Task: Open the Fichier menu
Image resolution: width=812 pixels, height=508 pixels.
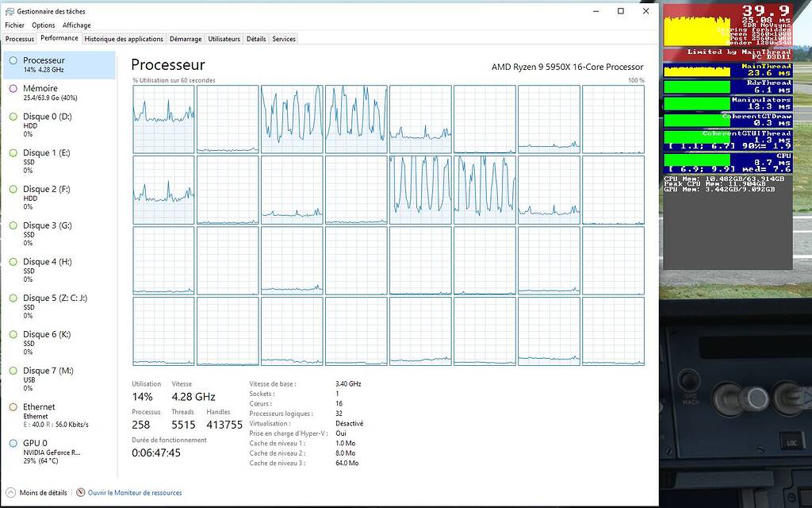Action: (x=14, y=25)
